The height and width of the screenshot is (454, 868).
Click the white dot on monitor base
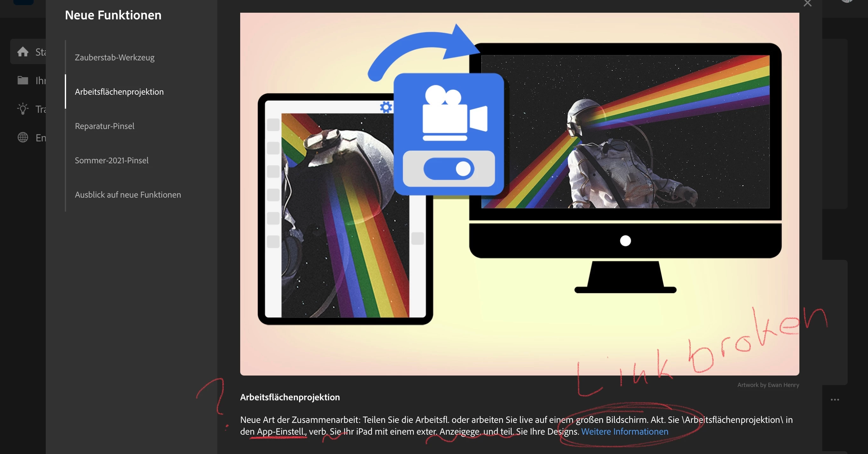point(625,241)
